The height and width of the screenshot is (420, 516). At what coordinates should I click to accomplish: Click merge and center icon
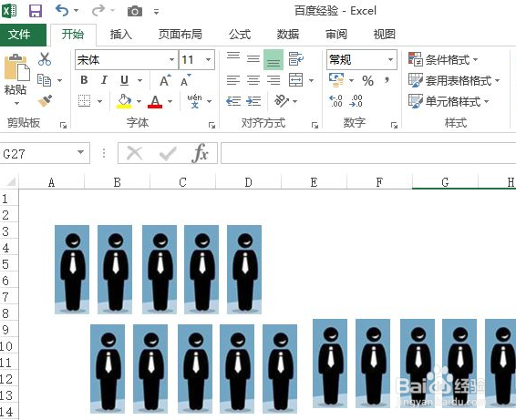click(295, 80)
